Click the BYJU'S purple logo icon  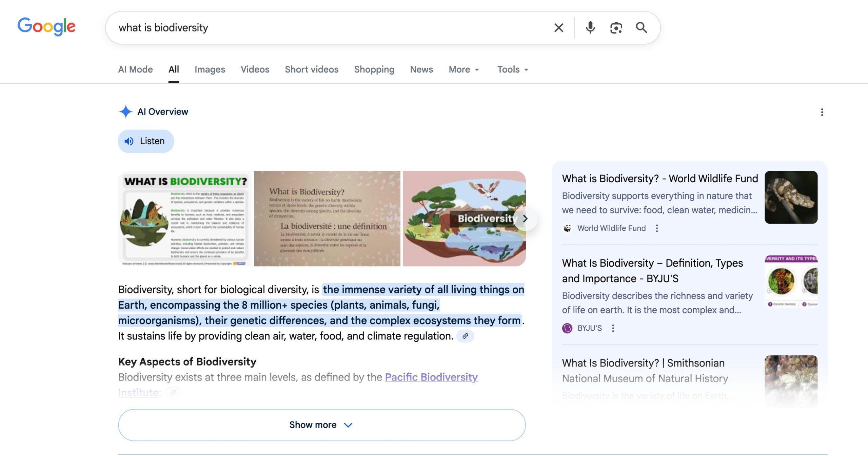click(x=568, y=328)
